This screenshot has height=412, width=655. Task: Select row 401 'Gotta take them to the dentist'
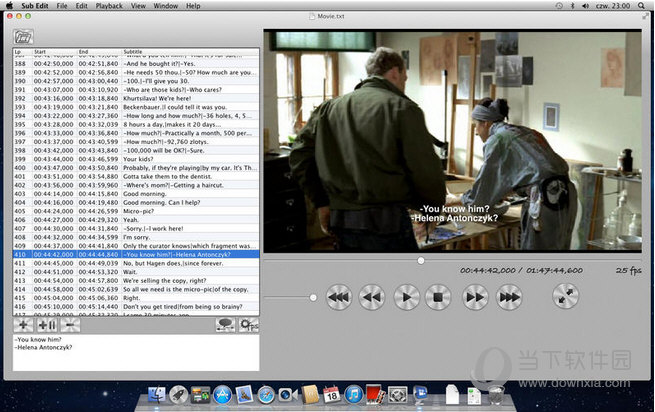point(136,176)
